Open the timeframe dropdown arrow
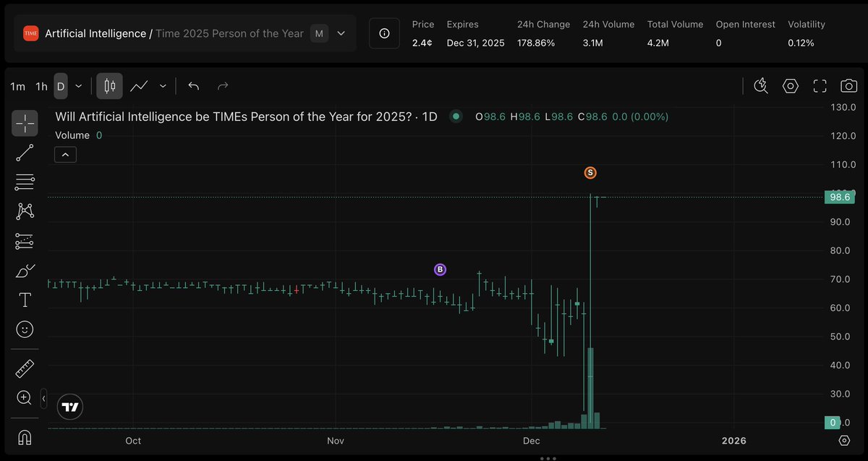This screenshot has height=461, width=868. 78,86
